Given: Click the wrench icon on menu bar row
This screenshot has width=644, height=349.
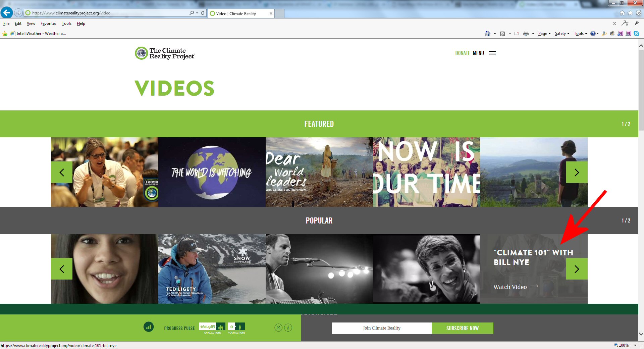Looking at the screenshot, I should tap(637, 23).
